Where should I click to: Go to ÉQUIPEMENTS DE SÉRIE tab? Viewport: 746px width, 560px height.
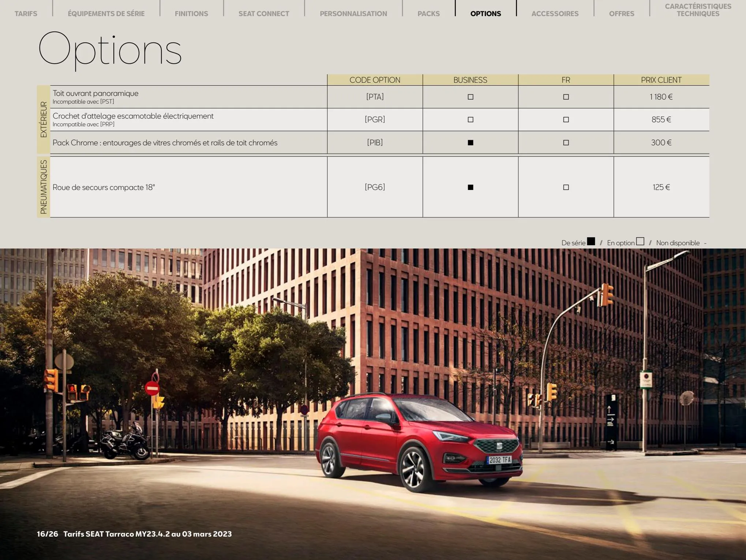[x=106, y=14]
